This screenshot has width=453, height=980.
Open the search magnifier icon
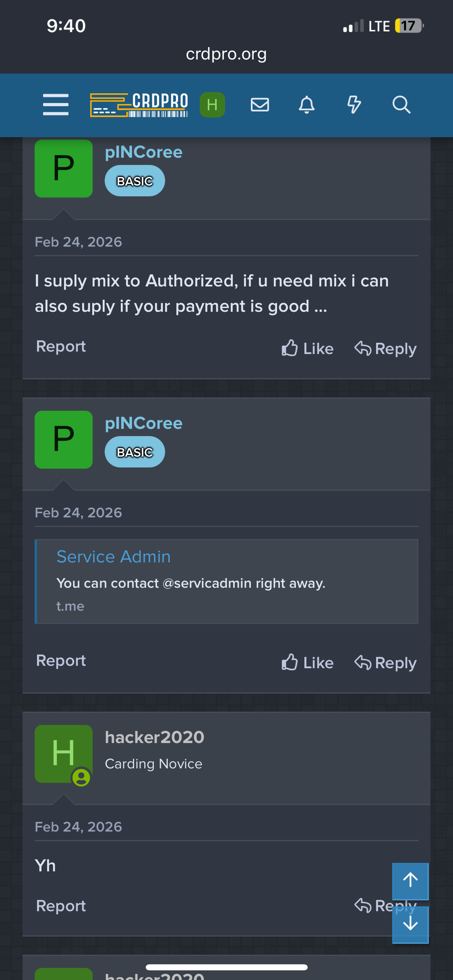[401, 105]
